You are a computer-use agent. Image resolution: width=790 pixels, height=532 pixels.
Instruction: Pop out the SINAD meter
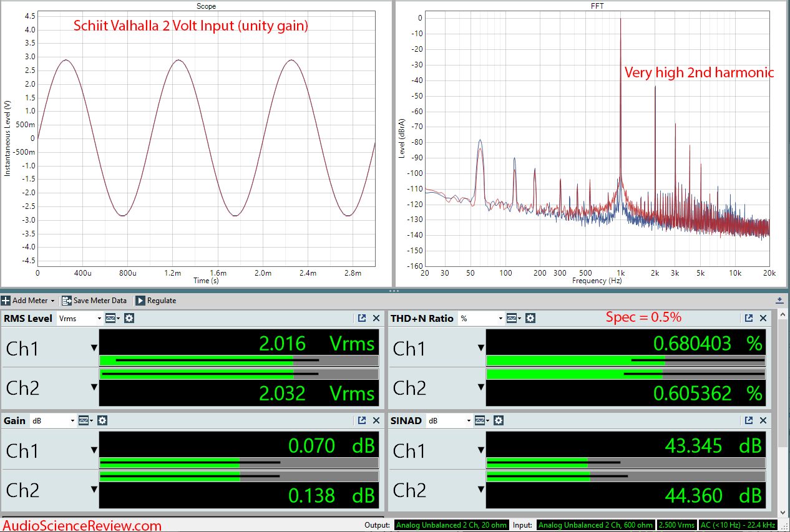click(749, 420)
